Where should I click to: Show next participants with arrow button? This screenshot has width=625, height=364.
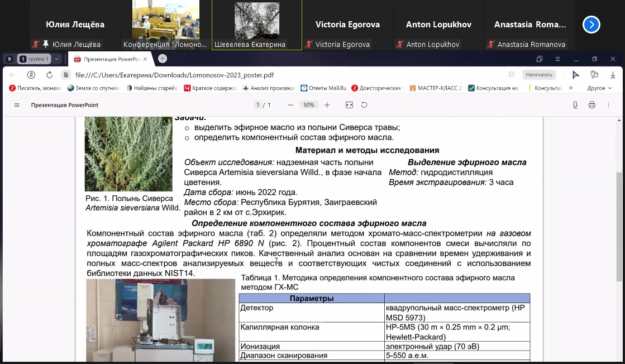(x=591, y=25)
